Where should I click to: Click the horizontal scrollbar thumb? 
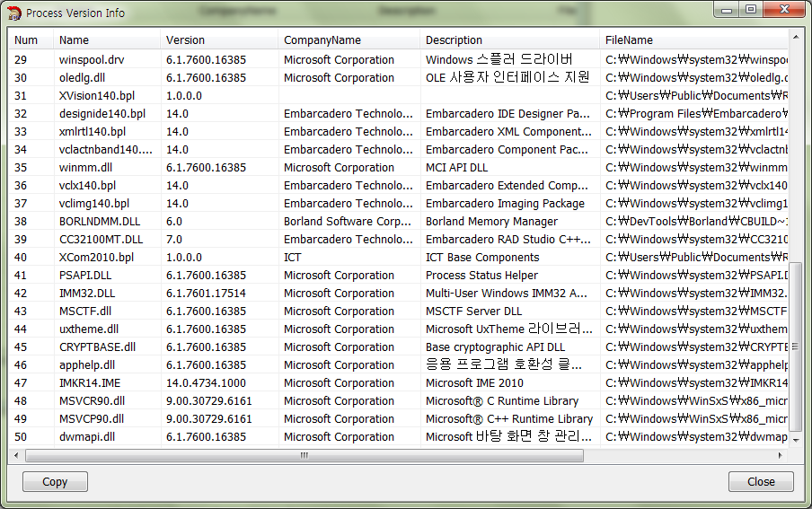click(x=304, y=456)
